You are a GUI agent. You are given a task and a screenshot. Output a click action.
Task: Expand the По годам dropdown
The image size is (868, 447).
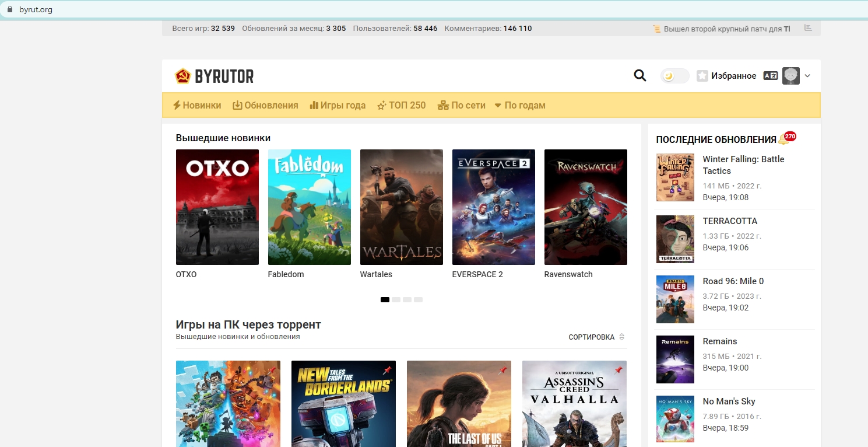click(x=520, y=106)
